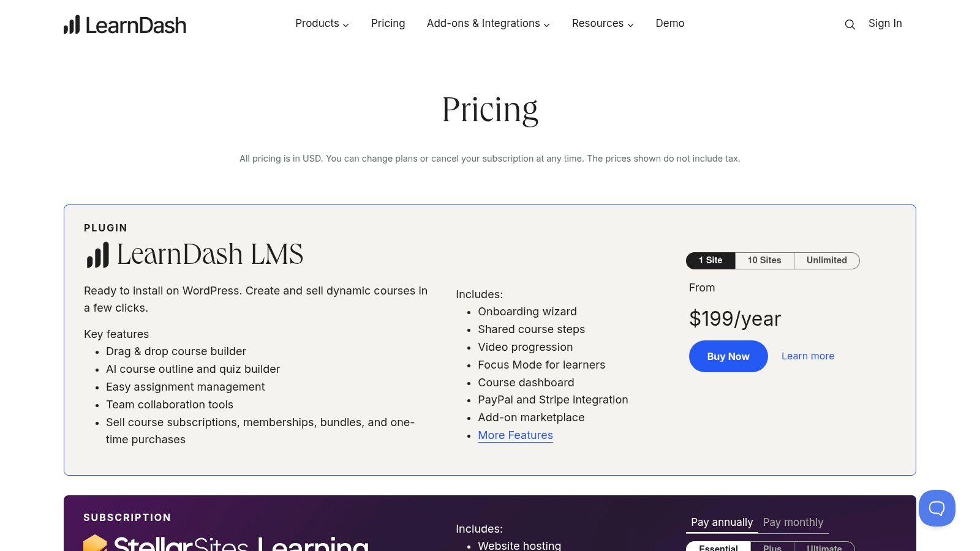Switch to the Plus plan tab
The image size is (980, 551).
[x=772, y=547]
